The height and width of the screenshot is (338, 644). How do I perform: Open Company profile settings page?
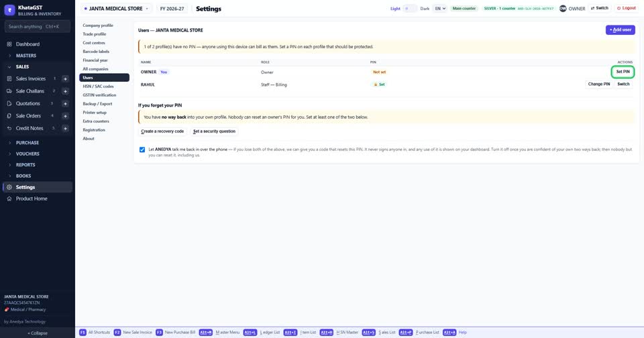104,25
